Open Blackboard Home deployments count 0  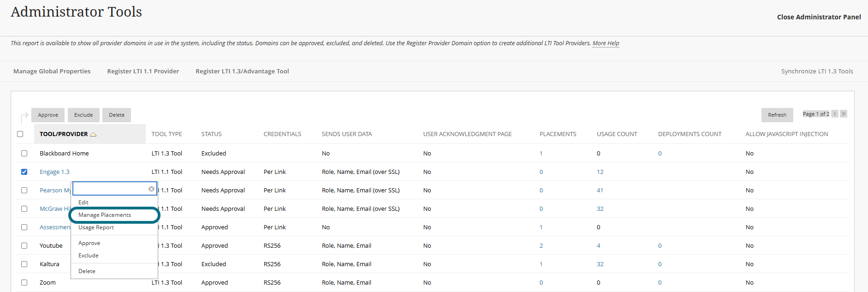click(660, 154)
